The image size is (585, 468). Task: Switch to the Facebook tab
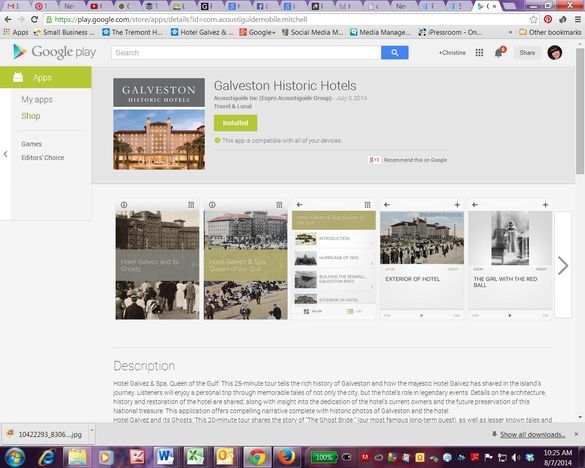263,6
